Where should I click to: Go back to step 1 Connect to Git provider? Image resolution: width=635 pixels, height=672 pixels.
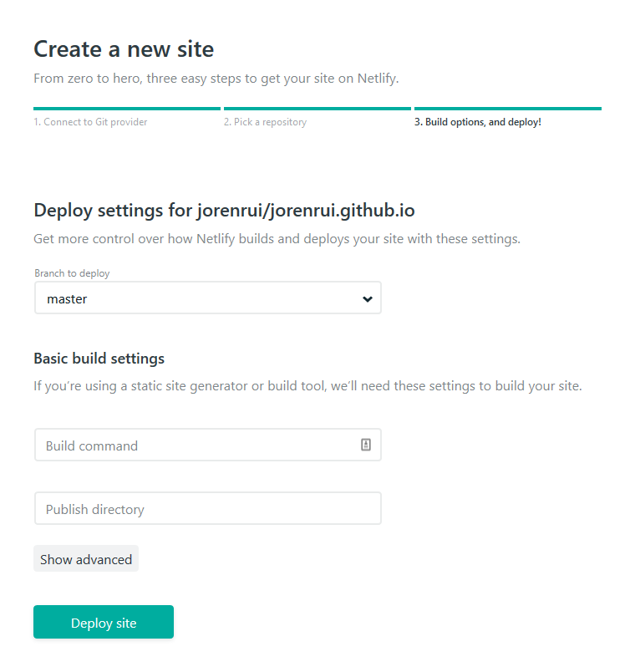click(x=90, y=122)
